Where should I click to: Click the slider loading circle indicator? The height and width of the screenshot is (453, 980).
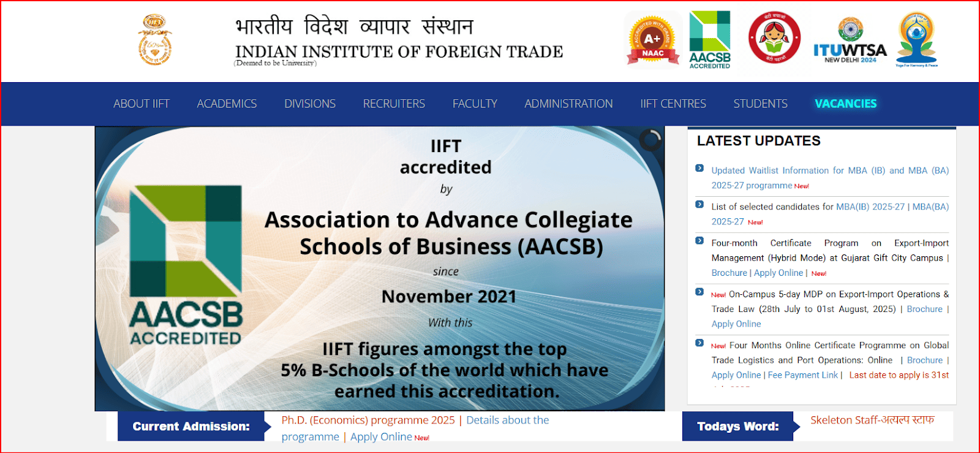point(650,140)
